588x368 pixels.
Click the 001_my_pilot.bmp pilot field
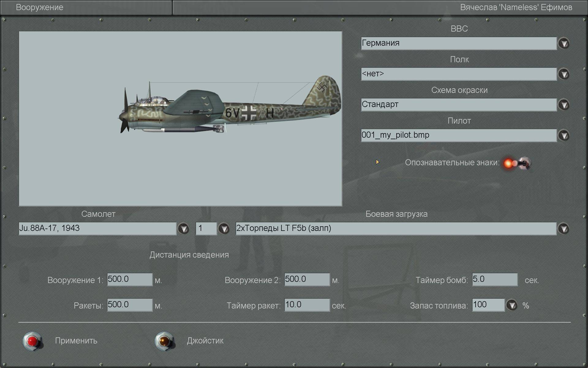coord(458,135)
